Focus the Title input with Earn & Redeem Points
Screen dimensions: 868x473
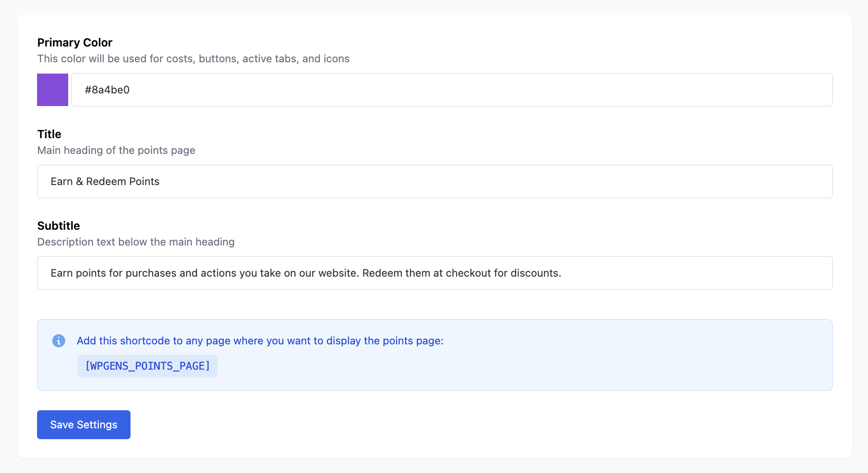click(x=434, y=181)
